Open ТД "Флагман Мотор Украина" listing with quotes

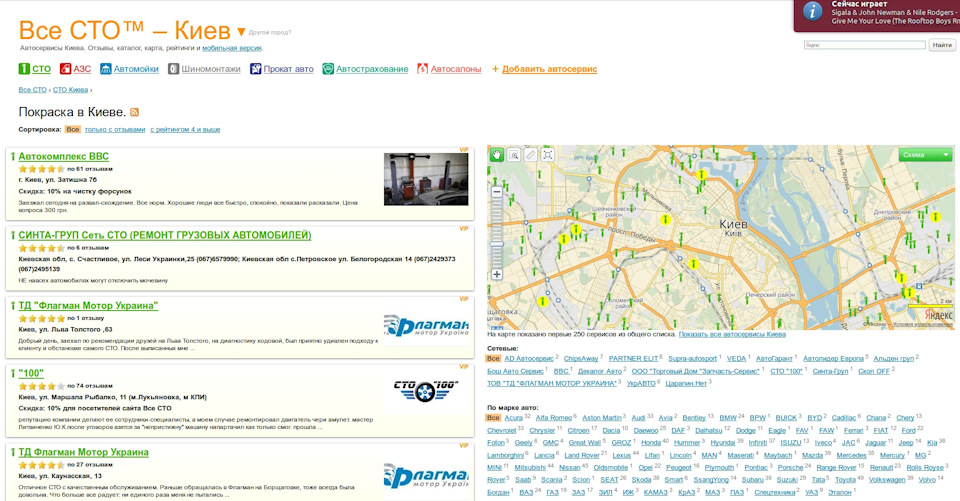tap(88, 306)
